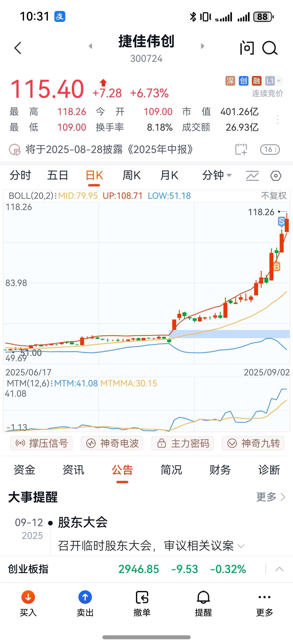Expand 召开临时股东大会 details chevron
Viewport: 293px width, 644px height.
click(241, 546)
